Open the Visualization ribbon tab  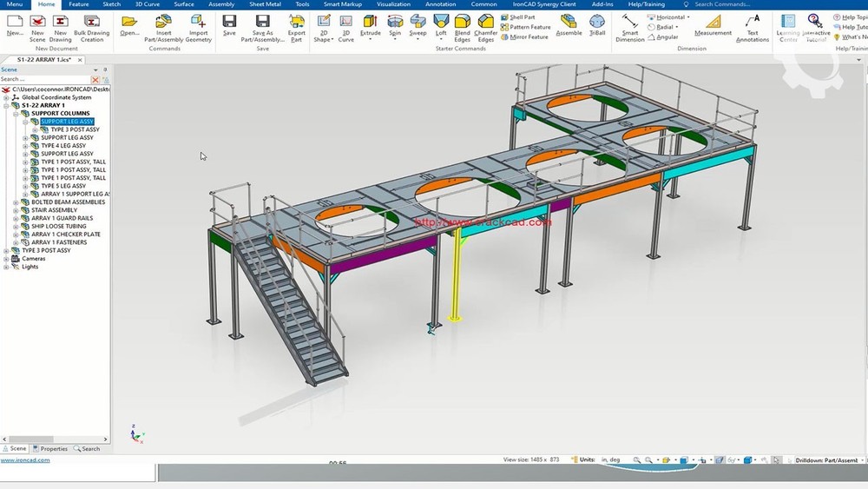tap(393, 3)
